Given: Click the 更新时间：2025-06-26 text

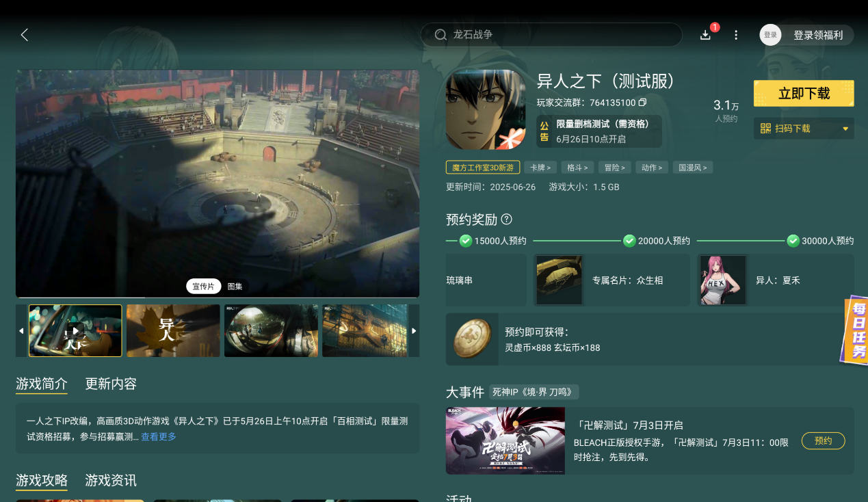Looking at the screenshot, I should pyautogui.click(x=491, y=187).
